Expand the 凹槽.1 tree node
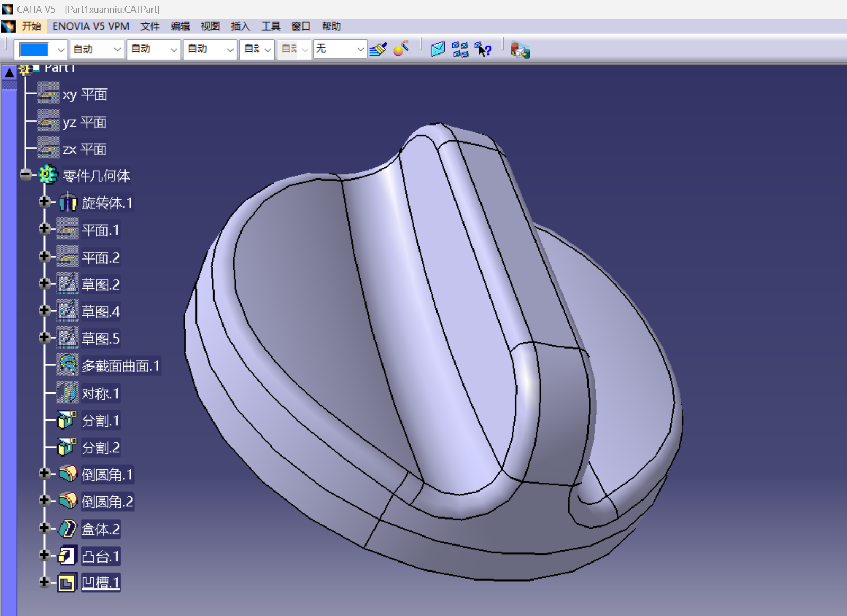This screenshot has height=616, width=847. click(44, 582)
